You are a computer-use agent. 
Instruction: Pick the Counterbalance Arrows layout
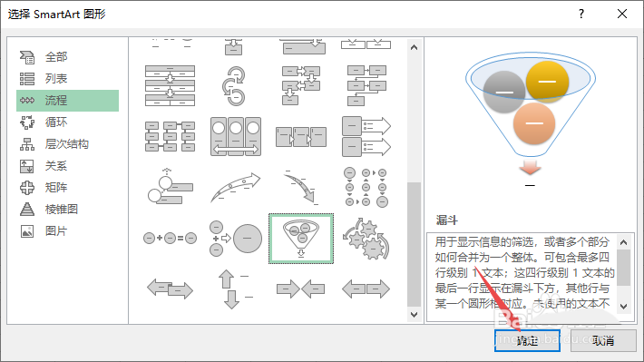coord(170,289)
